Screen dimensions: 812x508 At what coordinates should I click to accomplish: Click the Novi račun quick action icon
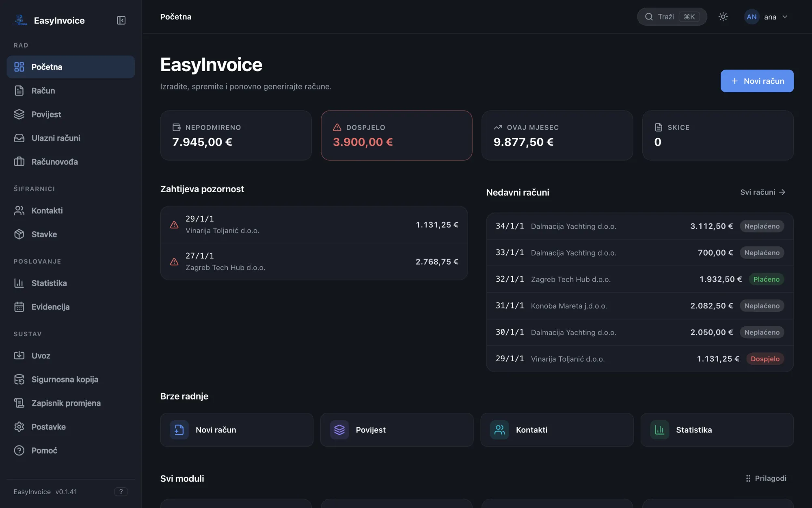179,430
